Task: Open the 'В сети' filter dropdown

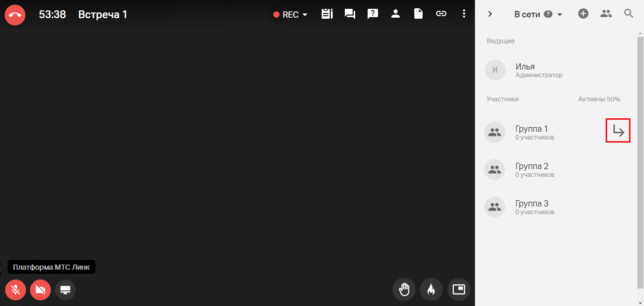Action: (538, 14)
